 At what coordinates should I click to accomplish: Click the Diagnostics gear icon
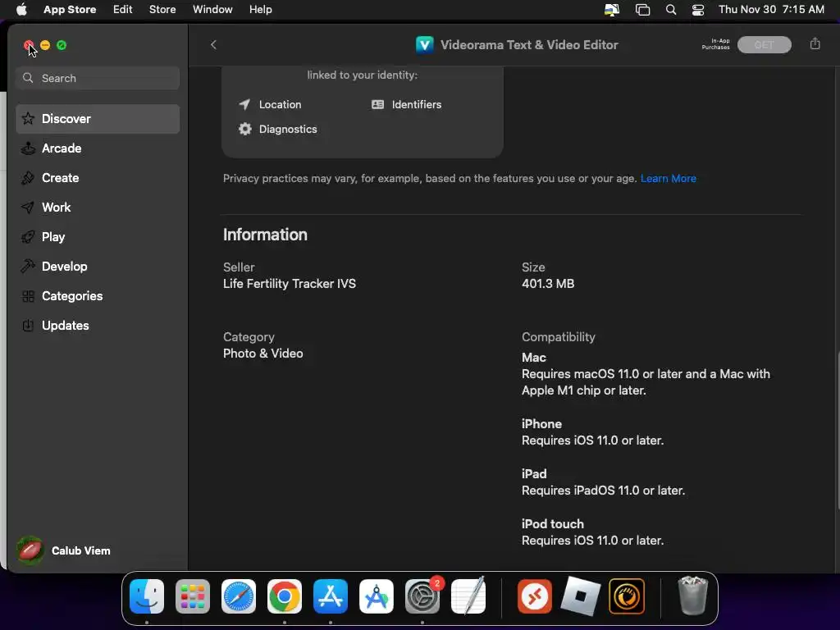pos(244,129)
